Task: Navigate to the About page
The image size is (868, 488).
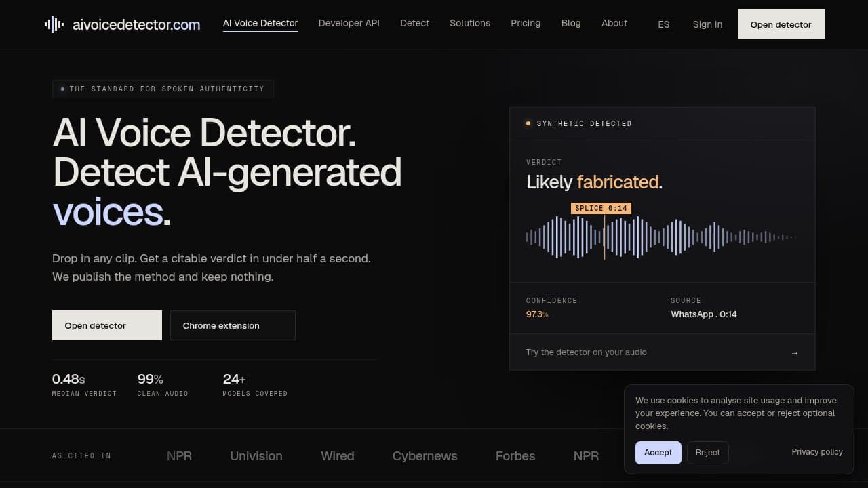Action: [x=614, y=23]
